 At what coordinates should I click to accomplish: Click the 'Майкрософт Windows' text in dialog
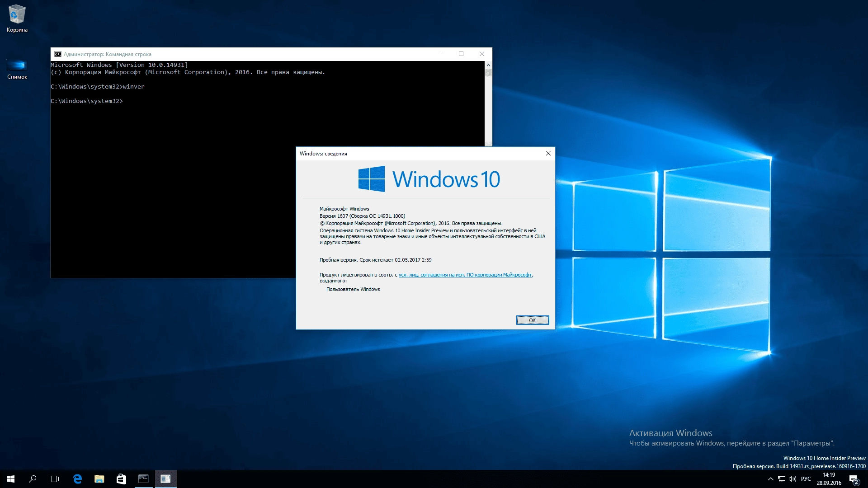point(344,209)
